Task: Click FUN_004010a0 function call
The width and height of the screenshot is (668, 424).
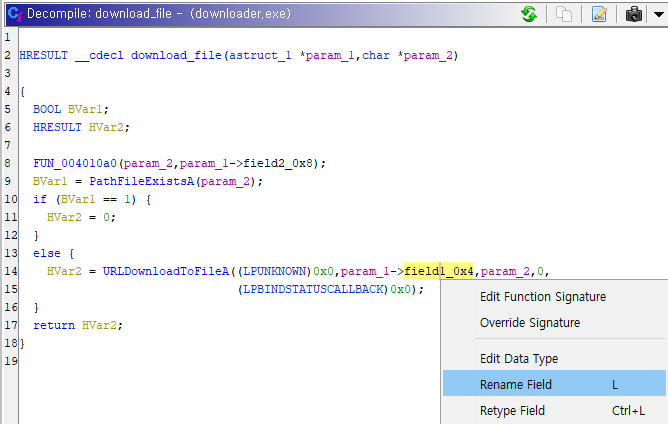Action: (75, 163)
